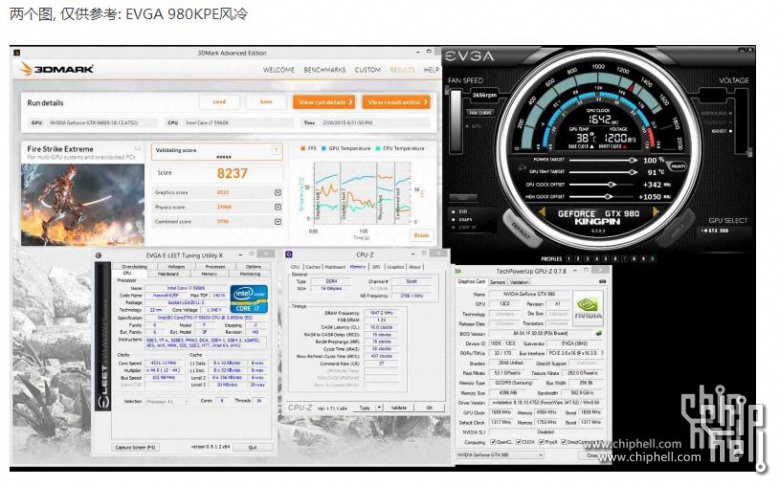Switch to the Overclocking tab in E-LEET
779x486 pixels.
134,267
